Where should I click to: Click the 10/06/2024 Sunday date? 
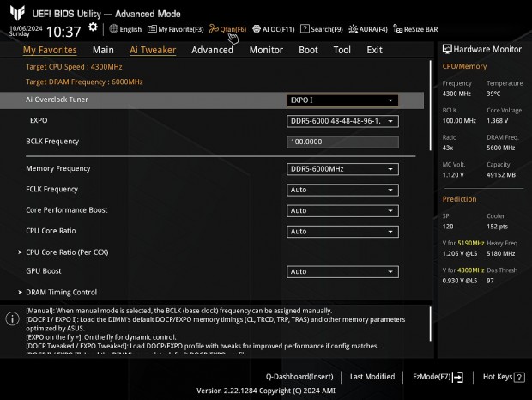(26, 31)
